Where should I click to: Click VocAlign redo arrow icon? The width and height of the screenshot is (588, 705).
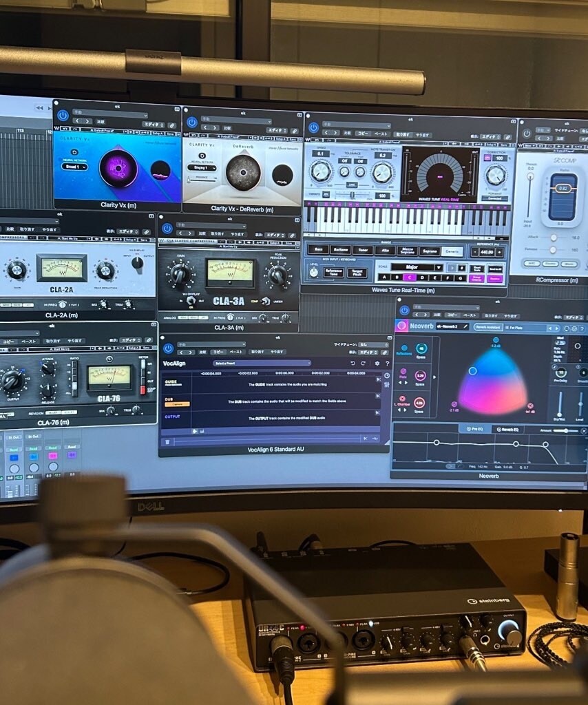[364, 364]
